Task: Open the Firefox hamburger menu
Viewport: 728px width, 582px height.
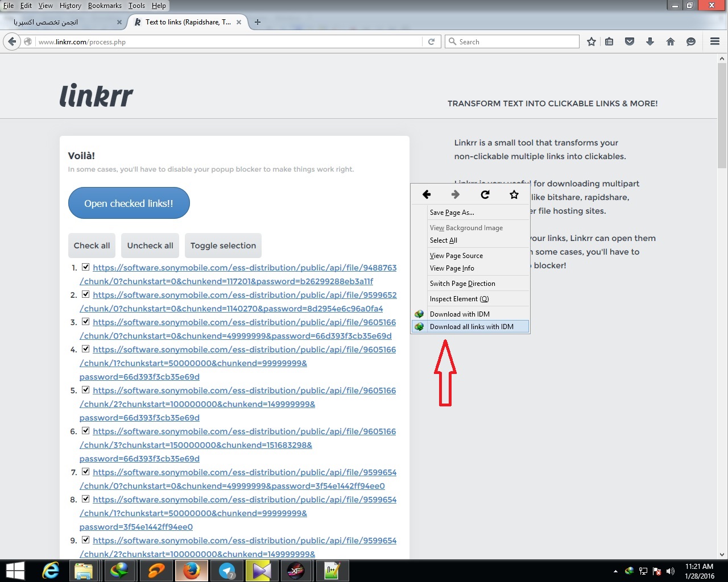Action: 715,41
